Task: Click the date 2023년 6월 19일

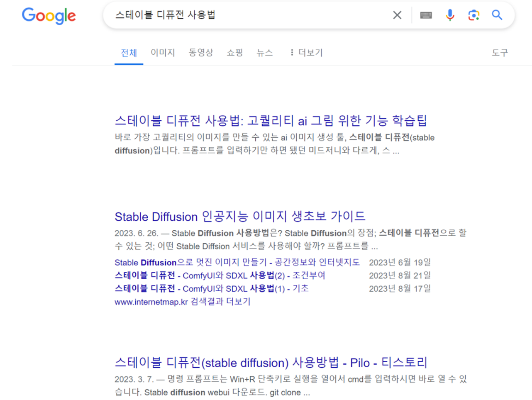Action: [x=400, y=262]
